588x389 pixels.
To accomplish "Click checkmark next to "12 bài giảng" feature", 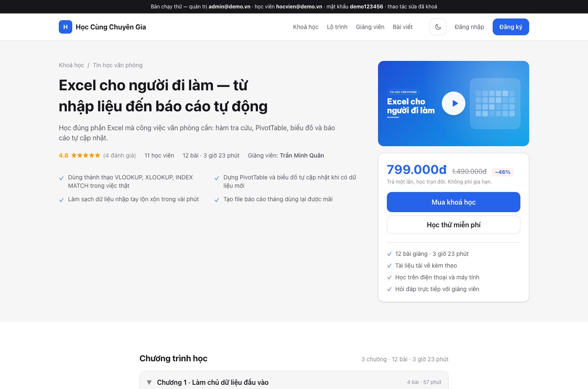I will pyautogui.click(x=389, y=254).
